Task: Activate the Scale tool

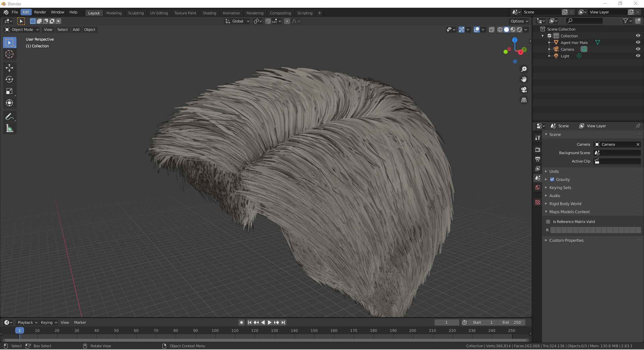Action: pos(9,91)
